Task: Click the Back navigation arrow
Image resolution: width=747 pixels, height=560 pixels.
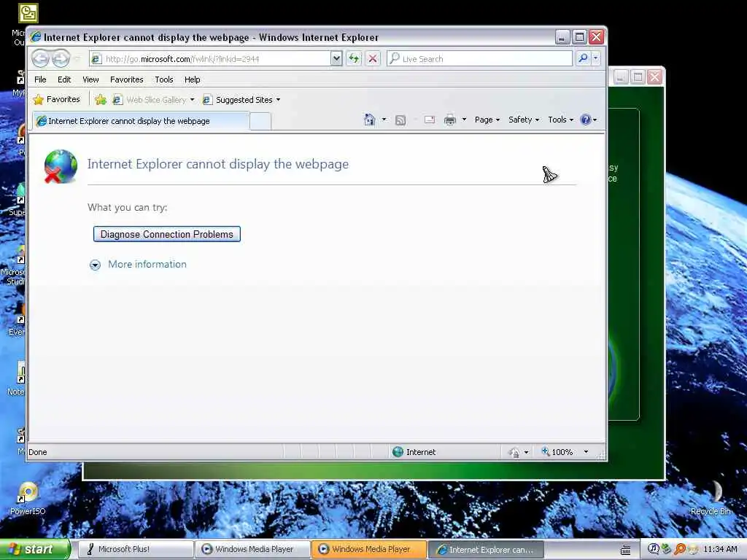Action: pos(41,58)
